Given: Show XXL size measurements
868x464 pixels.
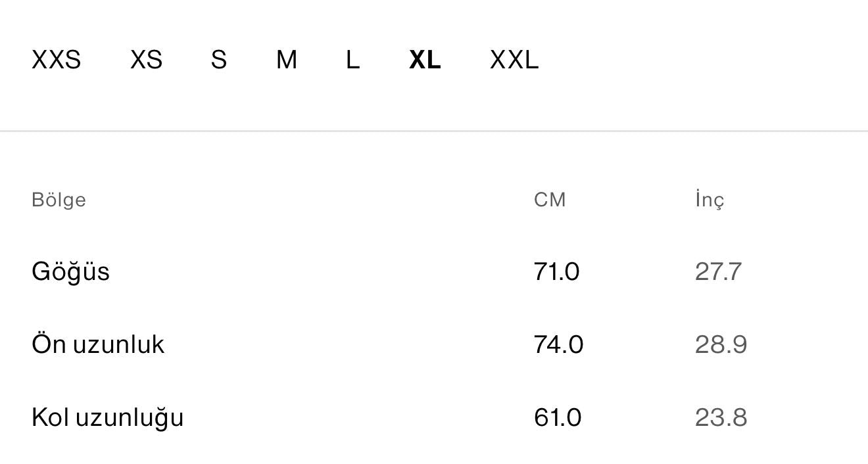Looking at the screenshot, I should pyautogui.click(x=514, y=60).
